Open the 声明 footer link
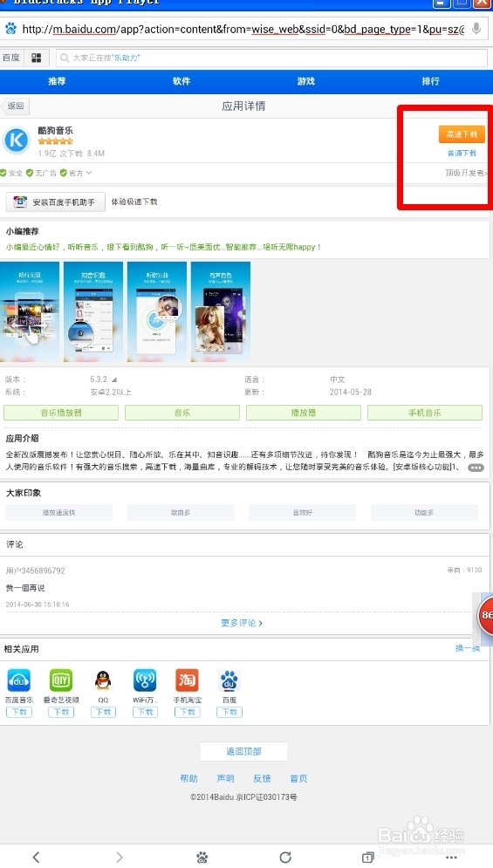Screen dimensions: 493x868 pyautogui.click(x=225, y=778)
